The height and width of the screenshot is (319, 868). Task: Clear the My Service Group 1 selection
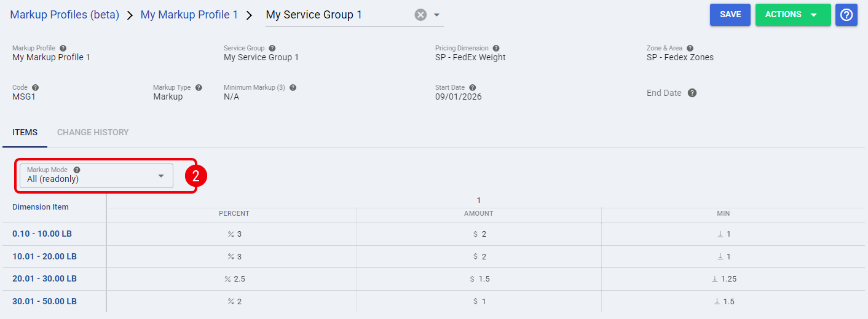pyautogui.click(x=420, y=15)
